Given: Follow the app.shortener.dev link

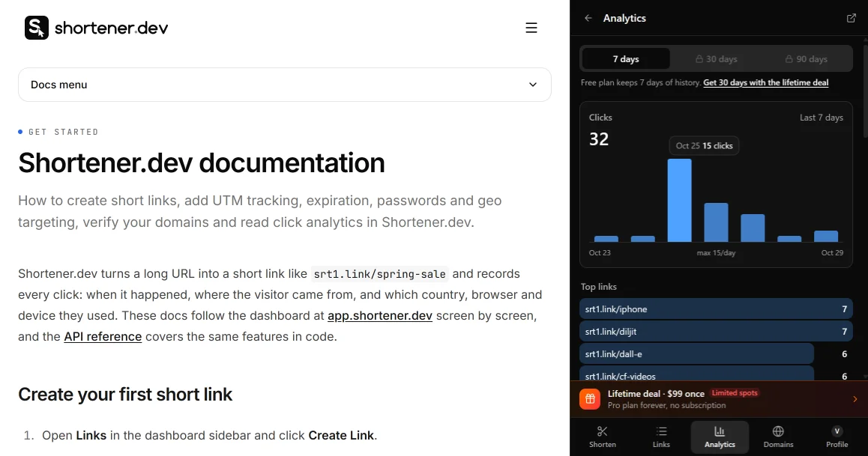Looking at the screenshot, I should [x=380, y=316].
